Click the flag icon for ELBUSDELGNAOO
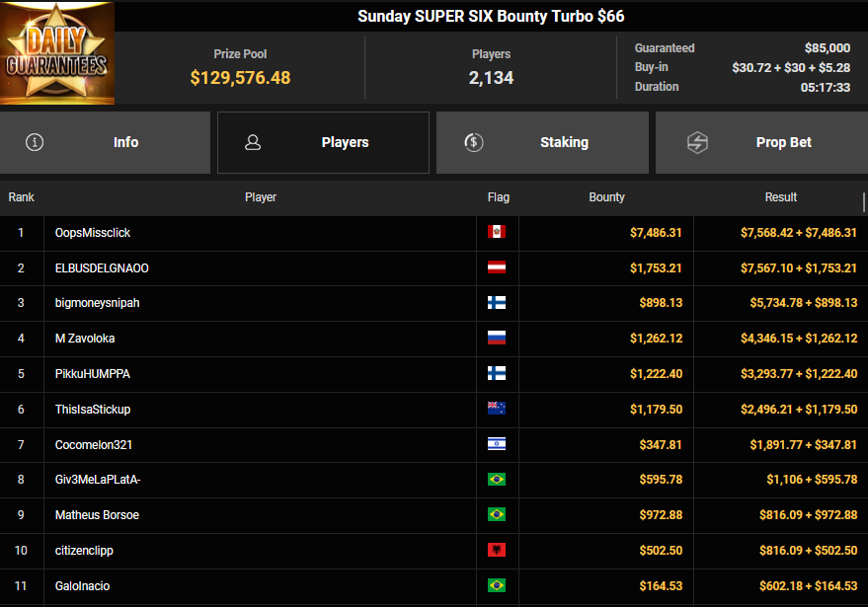Viewport: 868px width, 607px height. click(497, 268)
